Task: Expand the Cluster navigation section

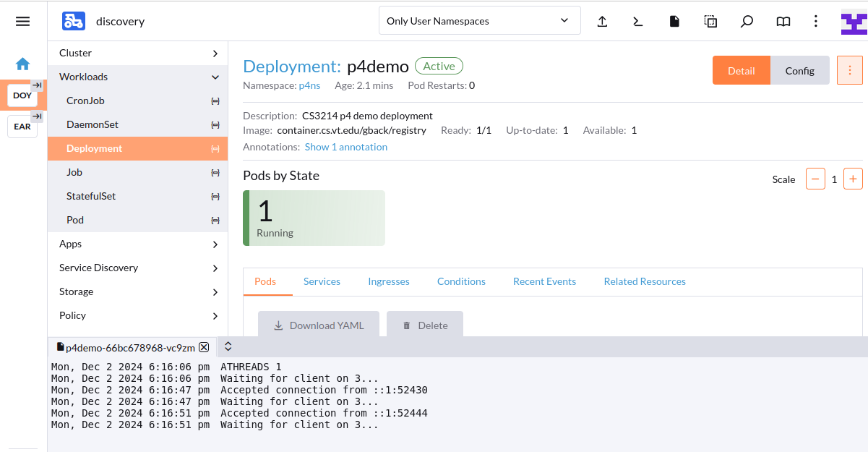Action: pos(137,53)
